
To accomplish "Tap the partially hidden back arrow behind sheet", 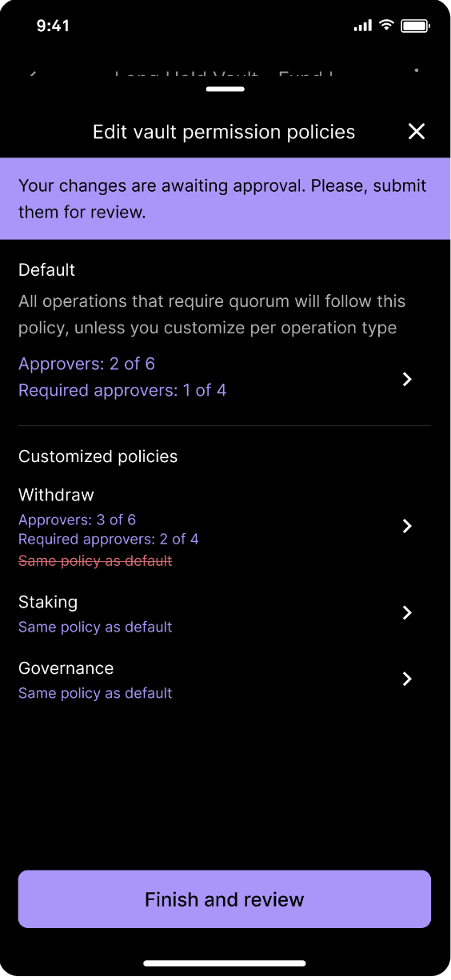I will point(33,74).
